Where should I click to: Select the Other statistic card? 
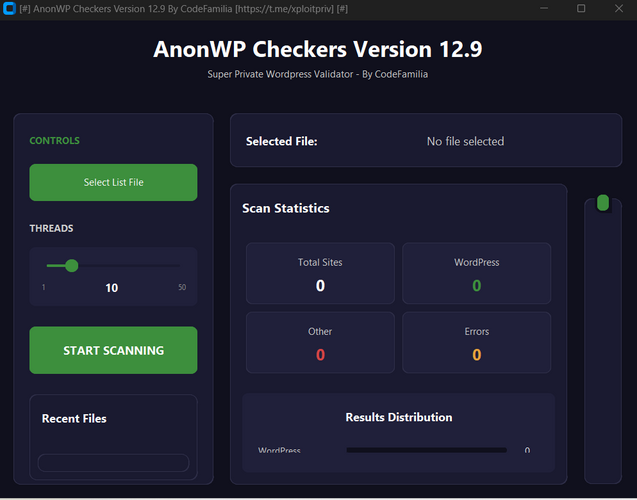click(x=320, y=342)
